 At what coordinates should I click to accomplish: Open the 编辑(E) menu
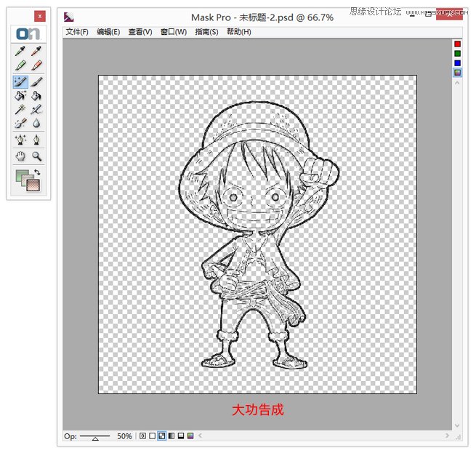tap(108, 32)
